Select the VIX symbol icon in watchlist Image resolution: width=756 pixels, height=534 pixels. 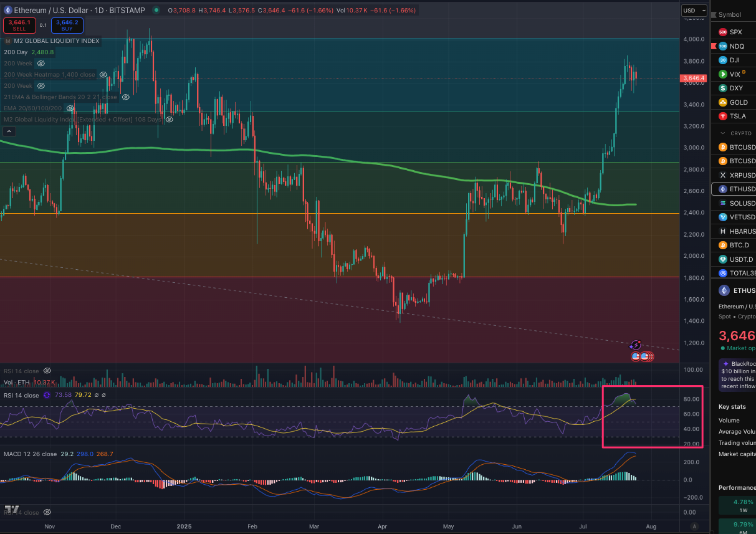tap(723, 74)
